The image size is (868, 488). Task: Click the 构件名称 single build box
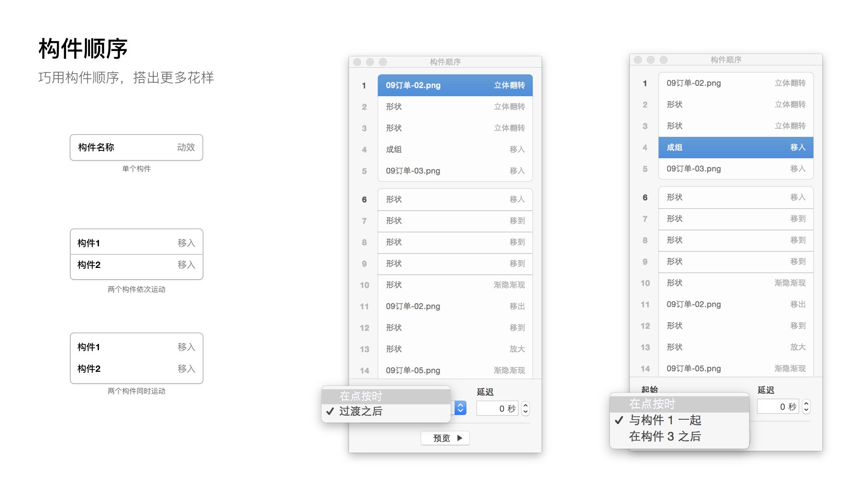(136, 147)
